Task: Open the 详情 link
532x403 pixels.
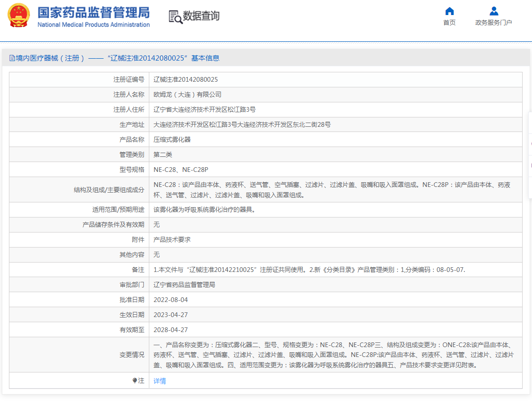Action: (x=160, y=381)
